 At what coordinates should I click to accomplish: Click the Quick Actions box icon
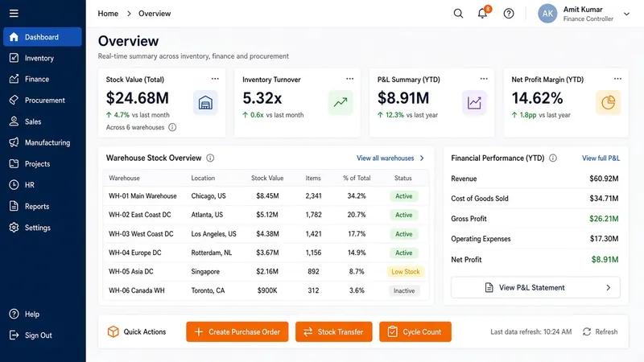[113, 331]
